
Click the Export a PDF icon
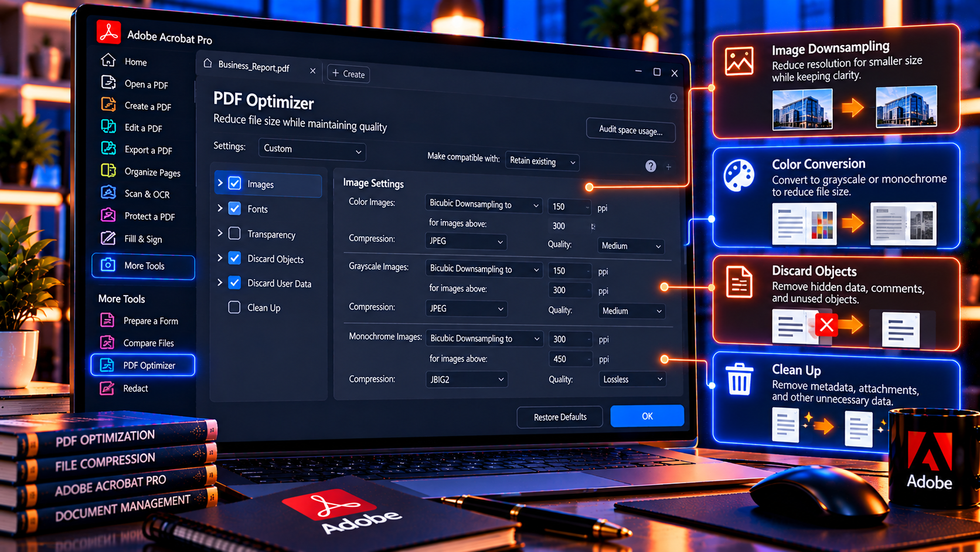coord(108,148)
